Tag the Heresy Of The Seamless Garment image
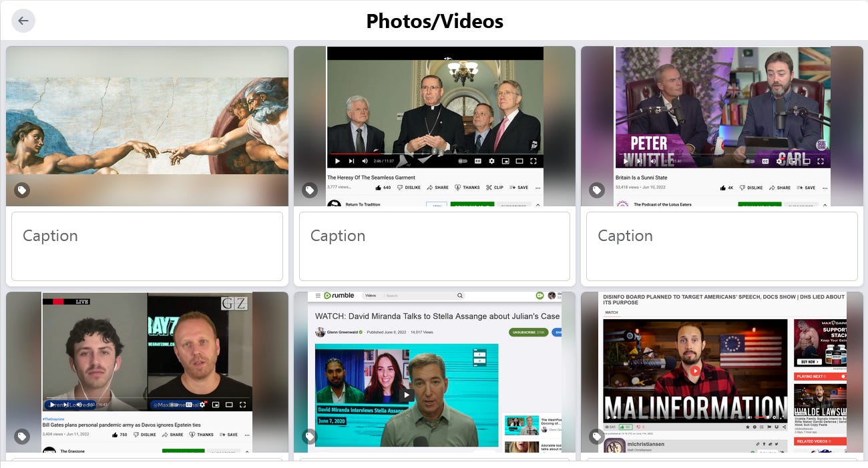Viewport: 868px width, 468px height. (x=310, y=190)
